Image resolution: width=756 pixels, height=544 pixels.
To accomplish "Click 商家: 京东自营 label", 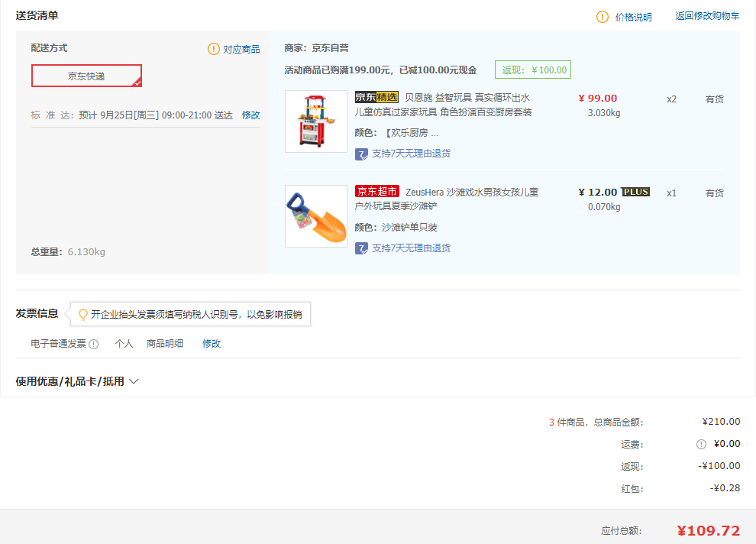I will pyautogui.click(x=316, y=48).
